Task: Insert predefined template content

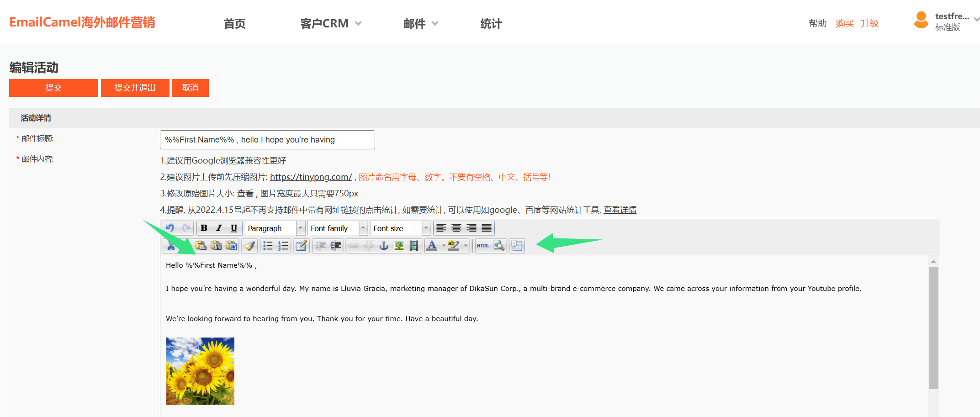Action: click(517, 246)
